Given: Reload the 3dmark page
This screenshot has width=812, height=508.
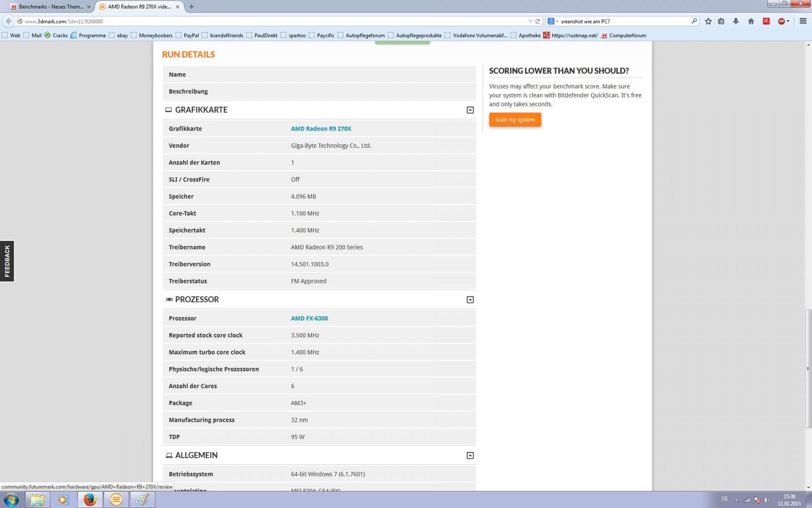Looking at the screenshot, I should [538, 21].
